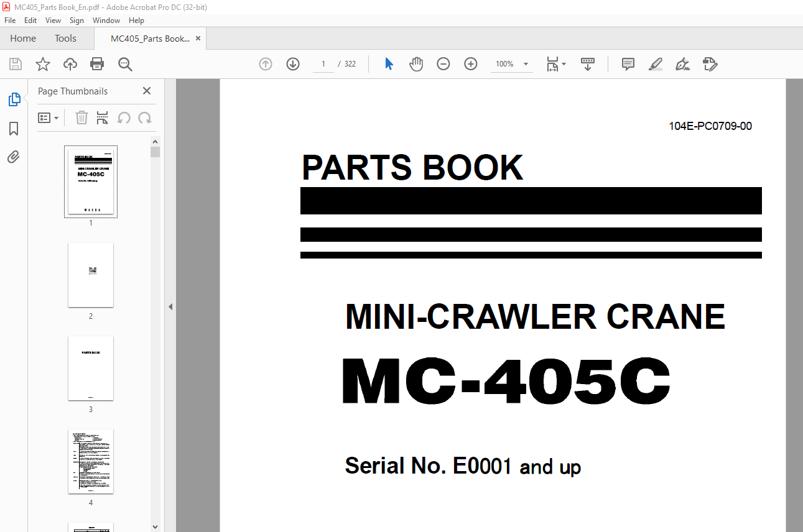
Task: Open the Attachments paperclip panel
Action: pyautogui.click(x=14, y=157)
